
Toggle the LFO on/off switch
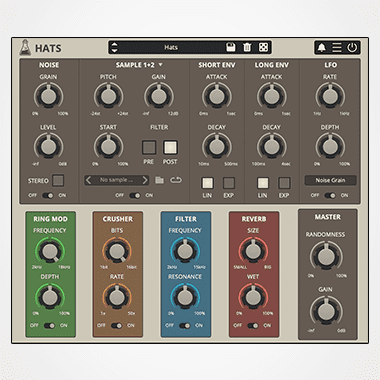point(330,195)
